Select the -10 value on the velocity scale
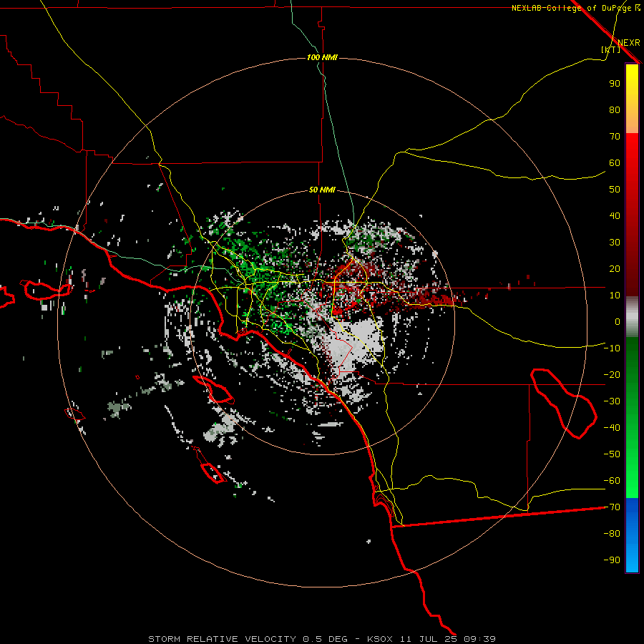Image resolution: width=644 pixels, height=644 pixels. (x=612, y=348)
